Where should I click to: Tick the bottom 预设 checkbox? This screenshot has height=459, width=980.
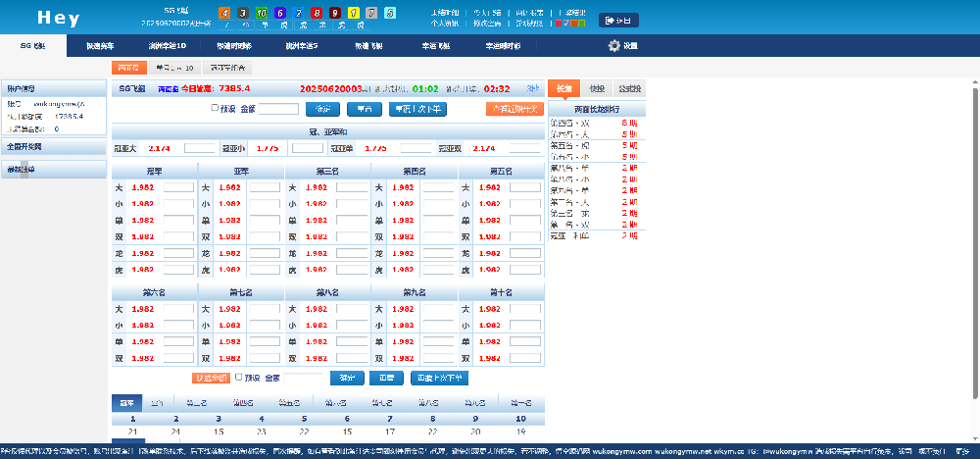(238, 377)
